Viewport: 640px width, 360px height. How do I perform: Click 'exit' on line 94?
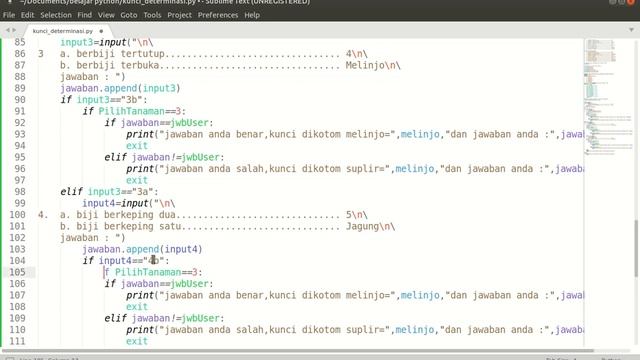pyautogui.click(x=137, y=146)
